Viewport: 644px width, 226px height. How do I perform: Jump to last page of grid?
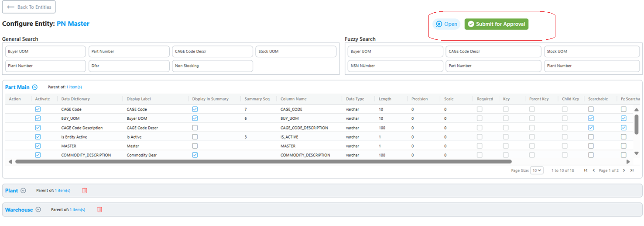[x=632, y=170]
